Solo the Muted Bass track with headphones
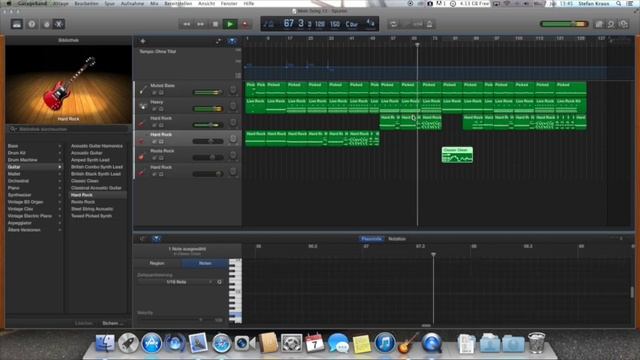The width and height of the screenshot is (640, 360). point(161,93)
